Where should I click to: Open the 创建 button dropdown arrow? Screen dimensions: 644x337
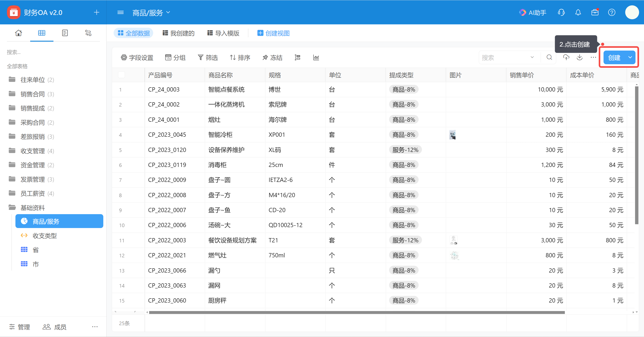(x=630, y=58)
